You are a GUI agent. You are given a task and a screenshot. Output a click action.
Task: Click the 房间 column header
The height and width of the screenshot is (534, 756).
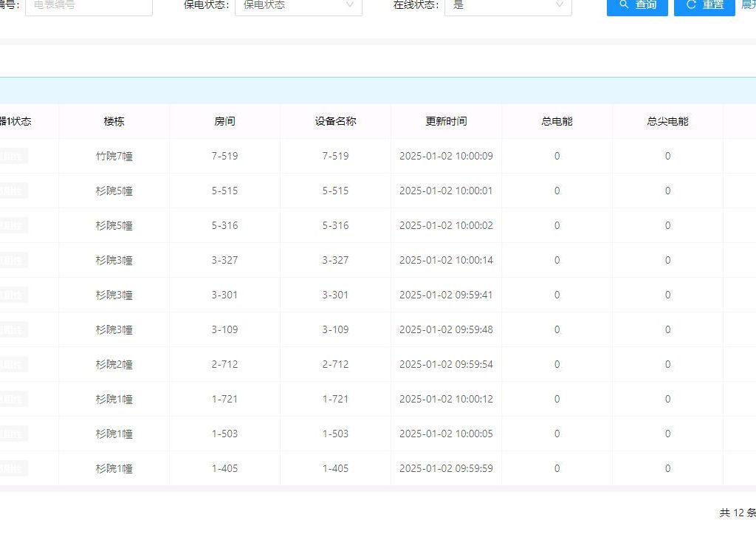pyautogui.click(x=224, y=122)
